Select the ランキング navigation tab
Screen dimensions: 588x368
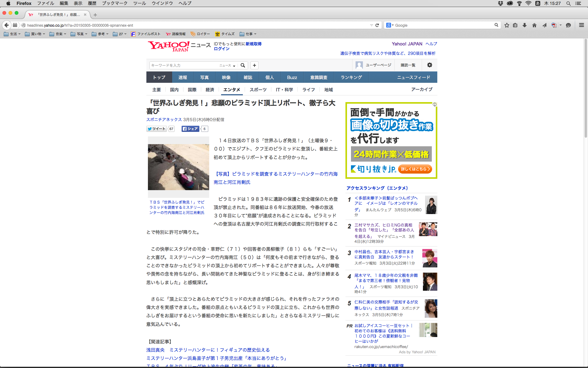[x=351, y=77]
